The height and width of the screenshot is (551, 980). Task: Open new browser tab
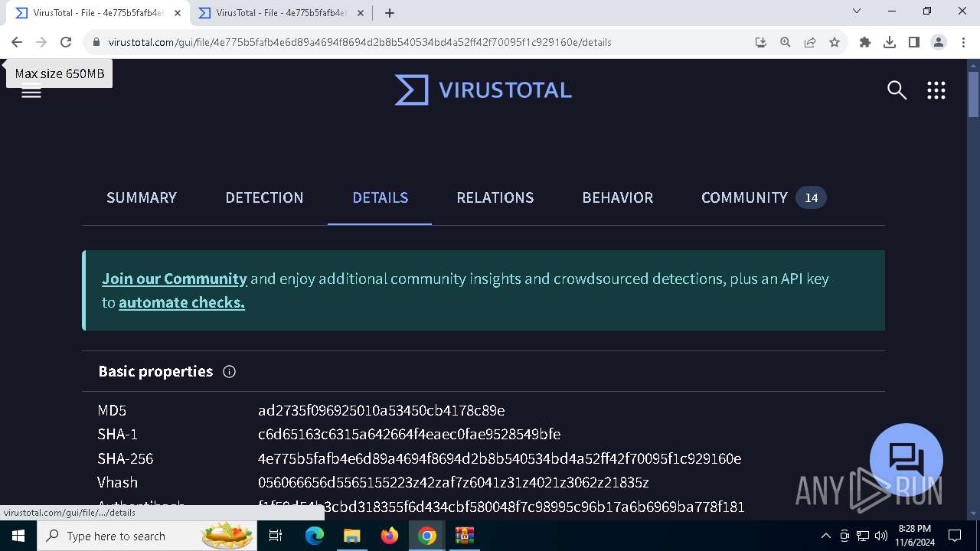click(390, 13)
